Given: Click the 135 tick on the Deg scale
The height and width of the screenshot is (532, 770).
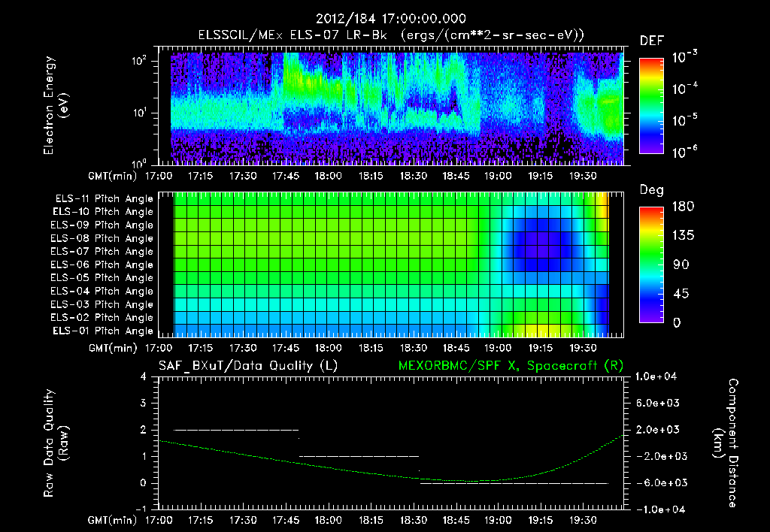Looking at the screenshot, I should point(683,236).
